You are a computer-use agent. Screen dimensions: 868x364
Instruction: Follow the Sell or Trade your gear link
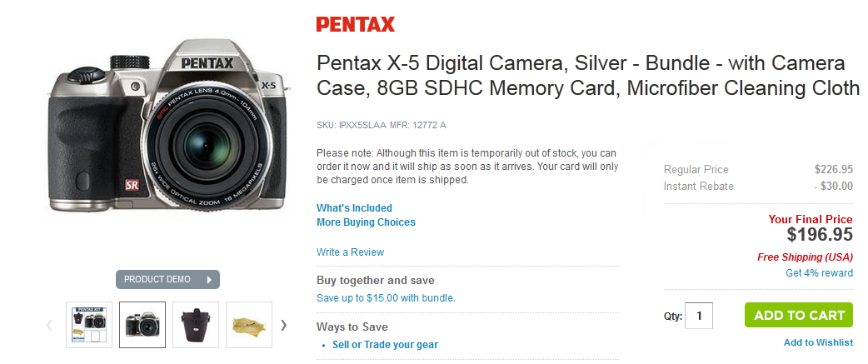(385, 345)
